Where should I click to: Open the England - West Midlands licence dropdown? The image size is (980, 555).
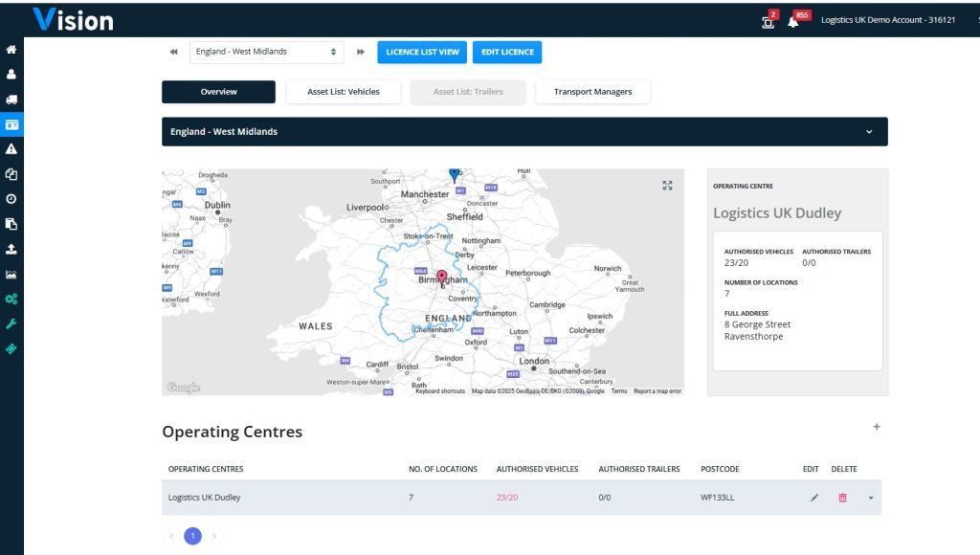pyautogui.click(x=266, y=52)
